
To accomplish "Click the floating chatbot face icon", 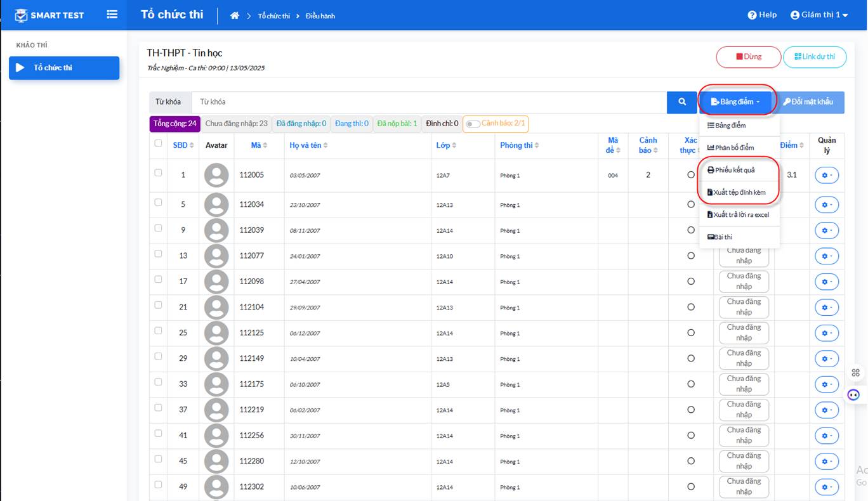I will tap(854, 394).
